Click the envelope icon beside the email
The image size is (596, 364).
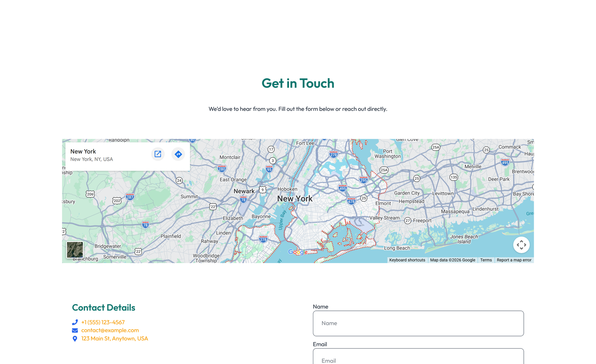(x=75, y=331)
